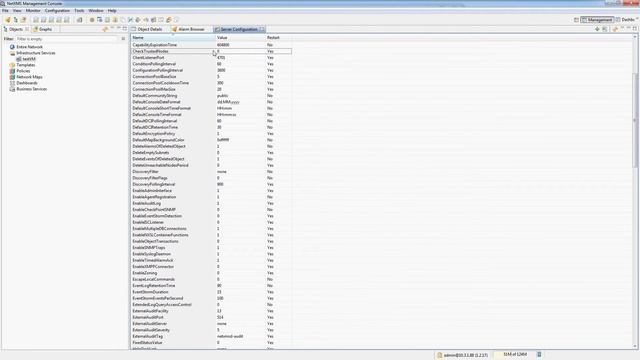Sort table by Value column header
Viewport: 640px width, 360px height.
(240, 38)
